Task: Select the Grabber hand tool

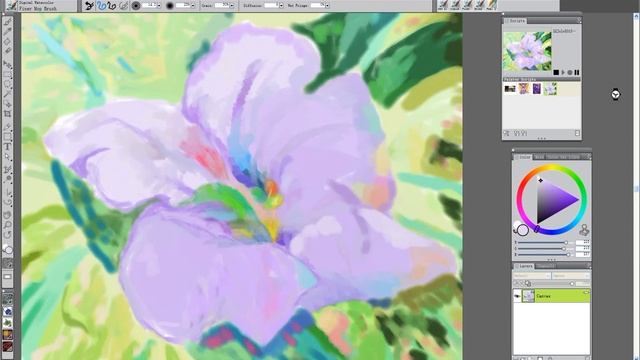Action: point(7,215)
